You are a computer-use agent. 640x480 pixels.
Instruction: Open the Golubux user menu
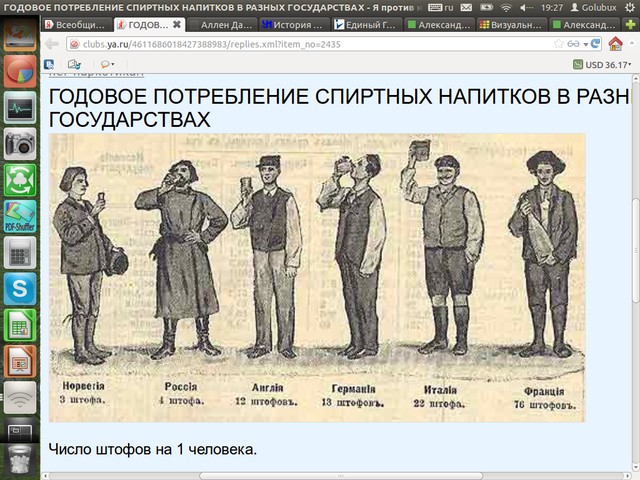point(593,7)
